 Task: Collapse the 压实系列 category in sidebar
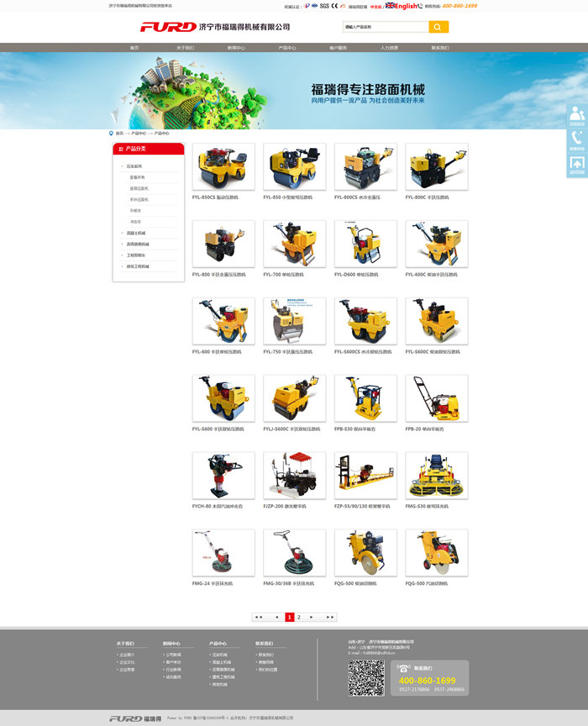[x=134, y=166]
